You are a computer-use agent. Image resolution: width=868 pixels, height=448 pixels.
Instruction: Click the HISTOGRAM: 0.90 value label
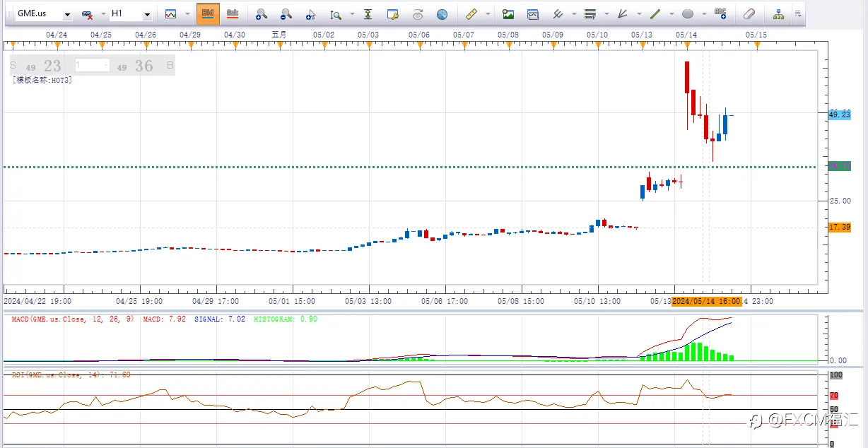[x=286, y=319]
